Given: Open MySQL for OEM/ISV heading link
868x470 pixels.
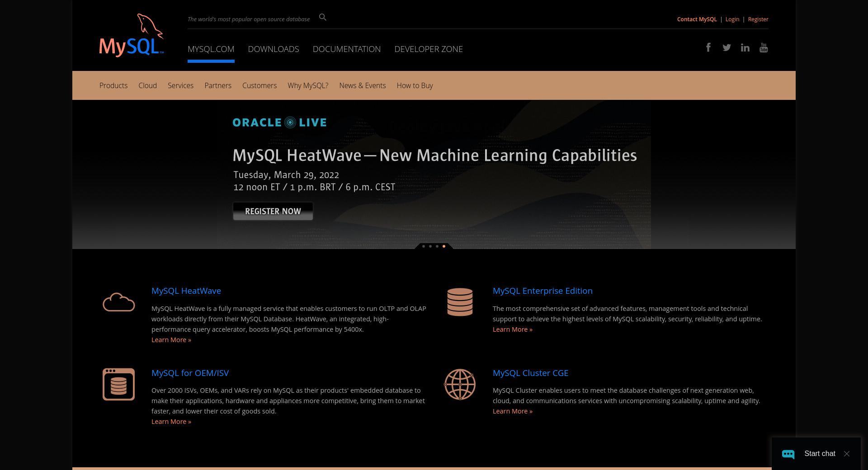Looking at the screenshot, I should tap(190, 373).
